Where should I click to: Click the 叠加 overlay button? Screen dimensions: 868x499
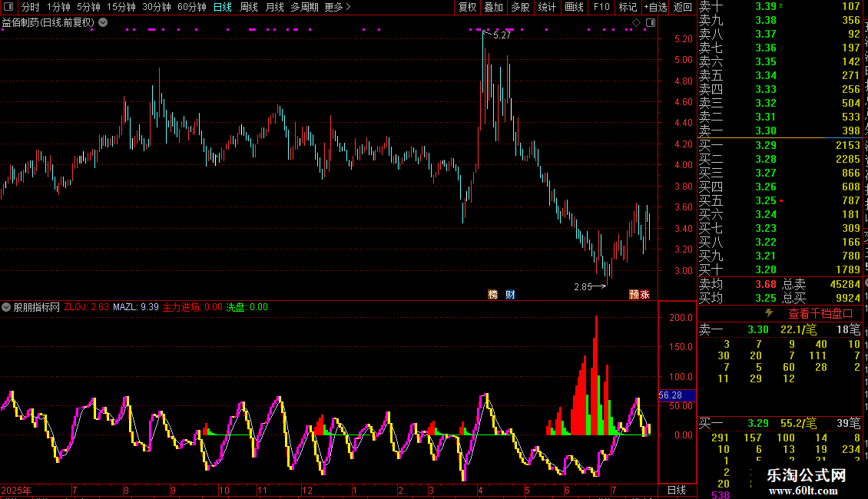point(493,7)
